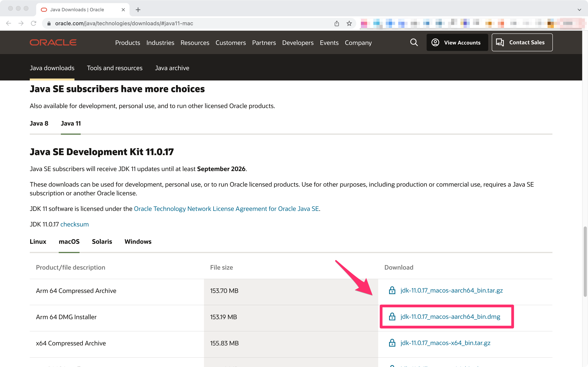Image resolution: width=588 pixels, height=367 pixels.
Task: Click the Oracle search magnifier icon
Action: [414, 43]
